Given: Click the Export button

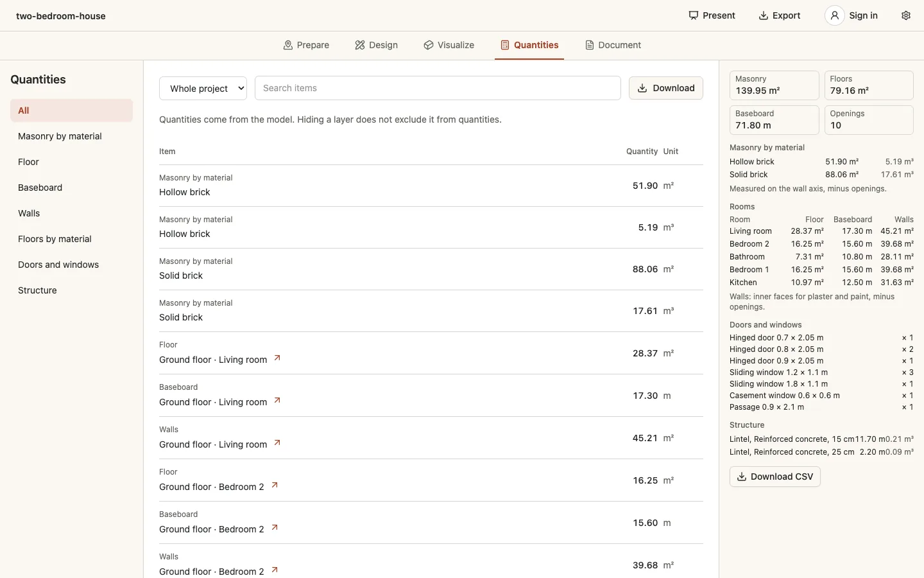Looking at the screenshot, I should (780, 15).
